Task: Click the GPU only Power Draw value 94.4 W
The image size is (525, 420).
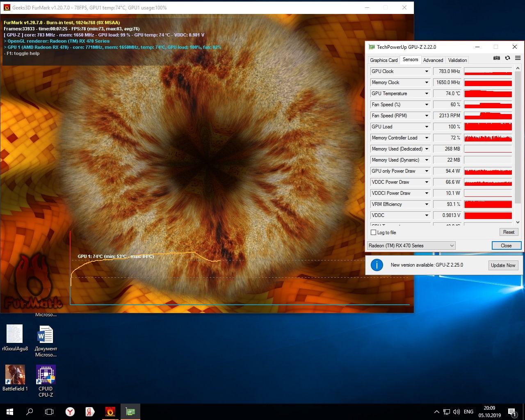Action: (x=447, y=171)
